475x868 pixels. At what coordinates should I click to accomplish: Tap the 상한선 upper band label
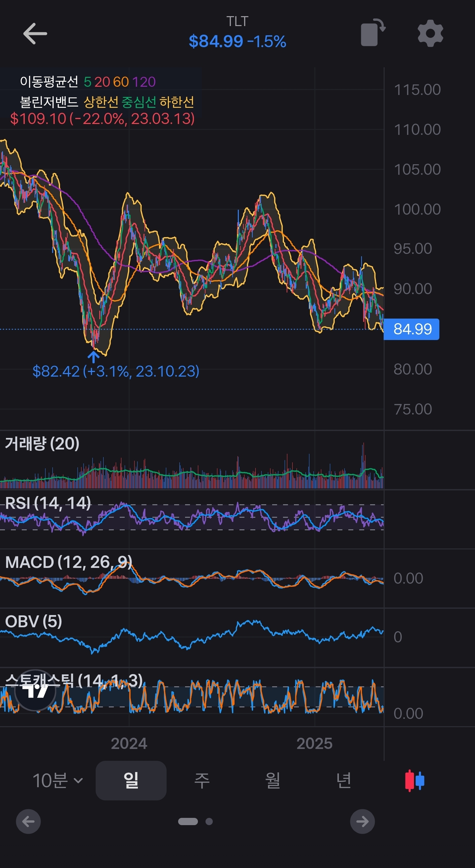click(x=101, y=102)
